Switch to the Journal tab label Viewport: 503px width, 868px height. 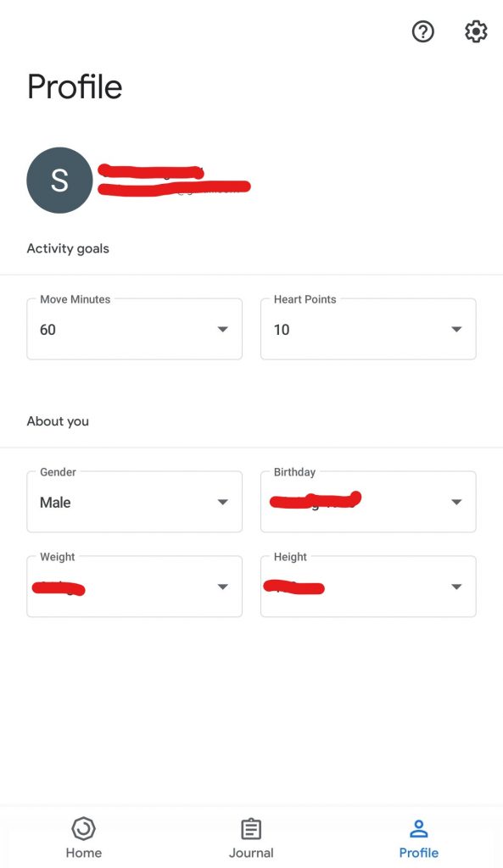[251, 853]
